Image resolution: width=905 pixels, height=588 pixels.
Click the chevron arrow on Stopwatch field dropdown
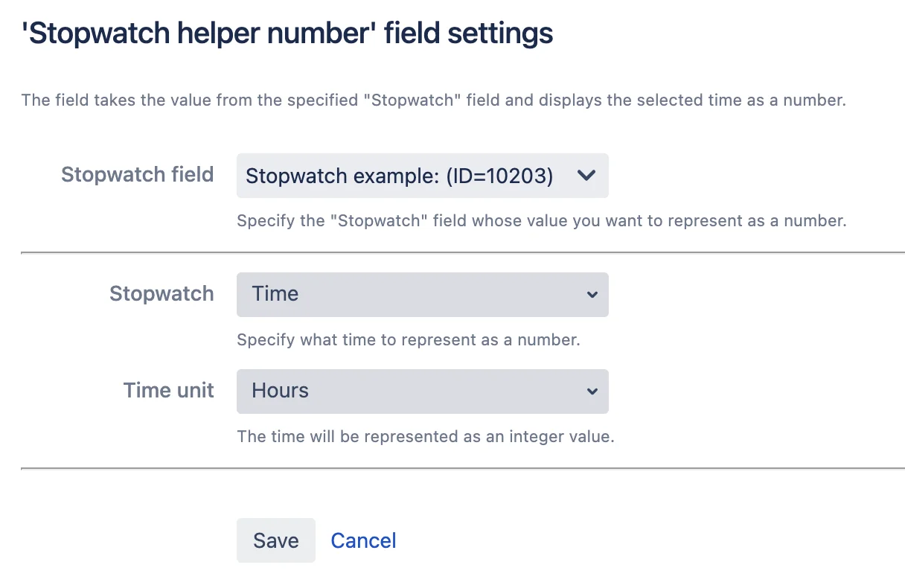click(586, 176)
